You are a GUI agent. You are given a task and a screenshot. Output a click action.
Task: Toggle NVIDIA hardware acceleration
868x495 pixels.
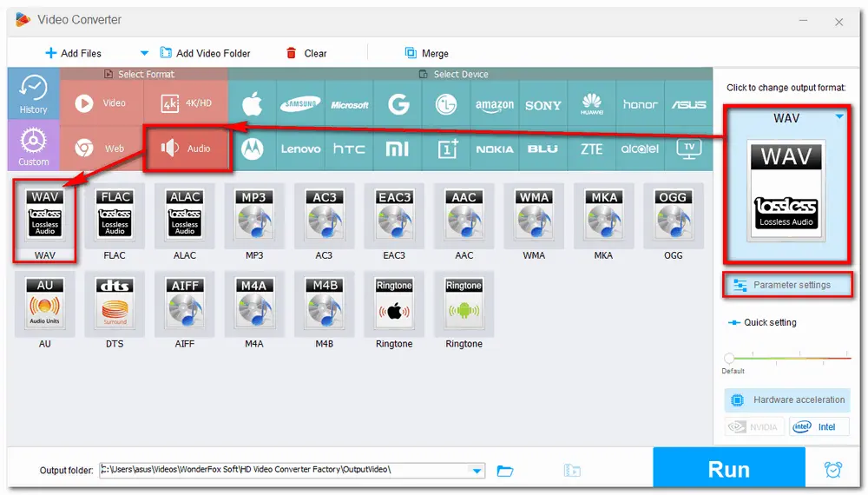point(754,427)
